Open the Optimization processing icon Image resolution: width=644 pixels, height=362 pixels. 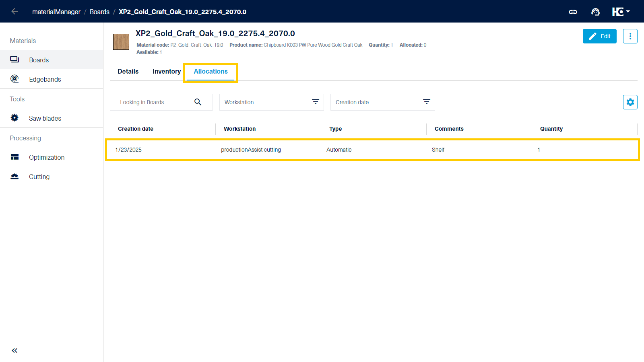[14, 157]
